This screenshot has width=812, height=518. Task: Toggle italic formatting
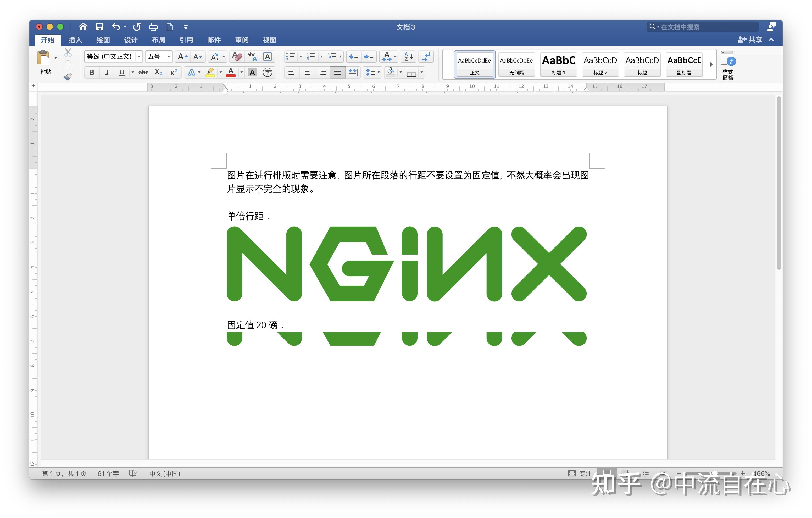point(107,72)
